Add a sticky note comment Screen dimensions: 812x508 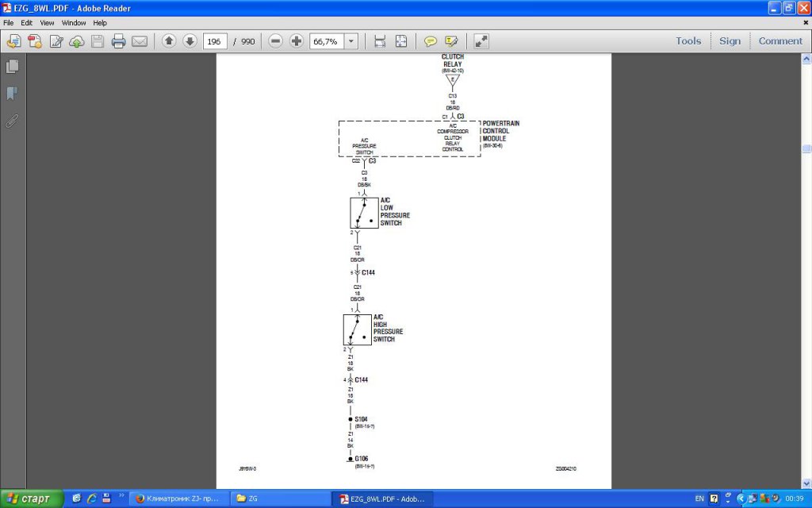431,41
